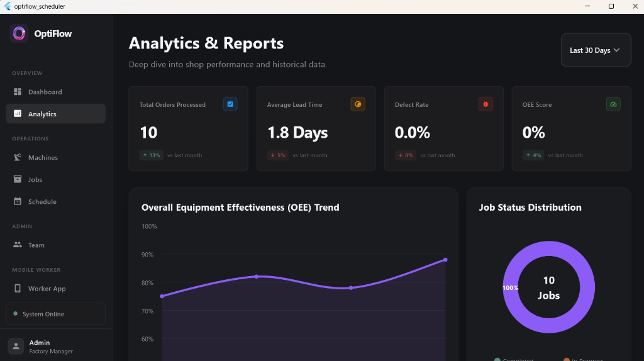Launch the Worker App view
This screenshot has height=361, width=644.
[55, 289]
